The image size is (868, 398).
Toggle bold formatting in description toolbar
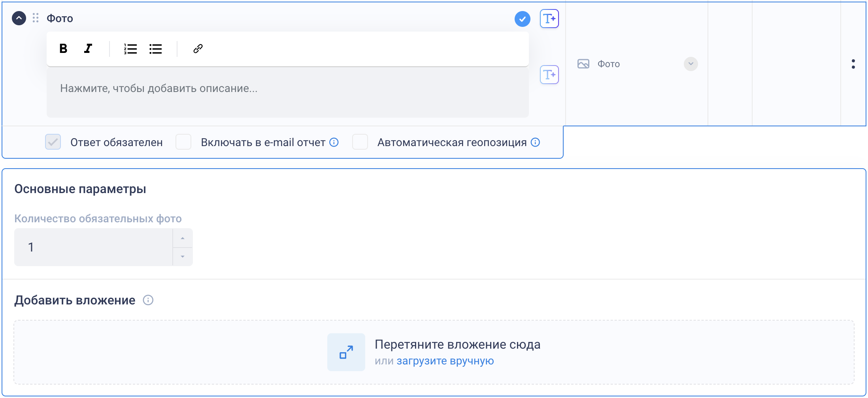(63, 49)
